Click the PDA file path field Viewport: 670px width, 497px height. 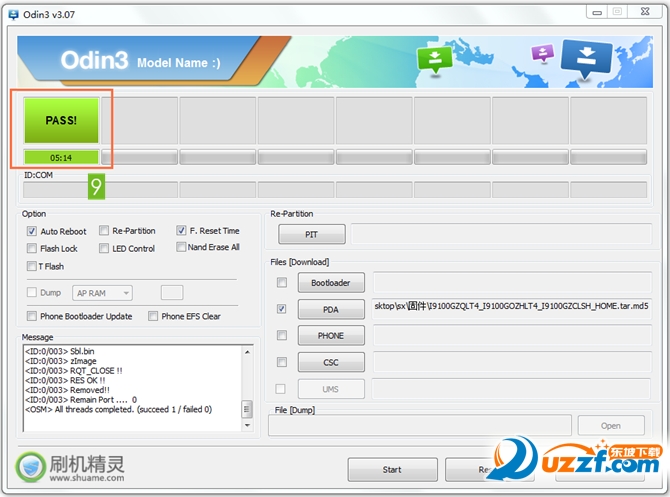pyautogui.click(x=512, y=309)
